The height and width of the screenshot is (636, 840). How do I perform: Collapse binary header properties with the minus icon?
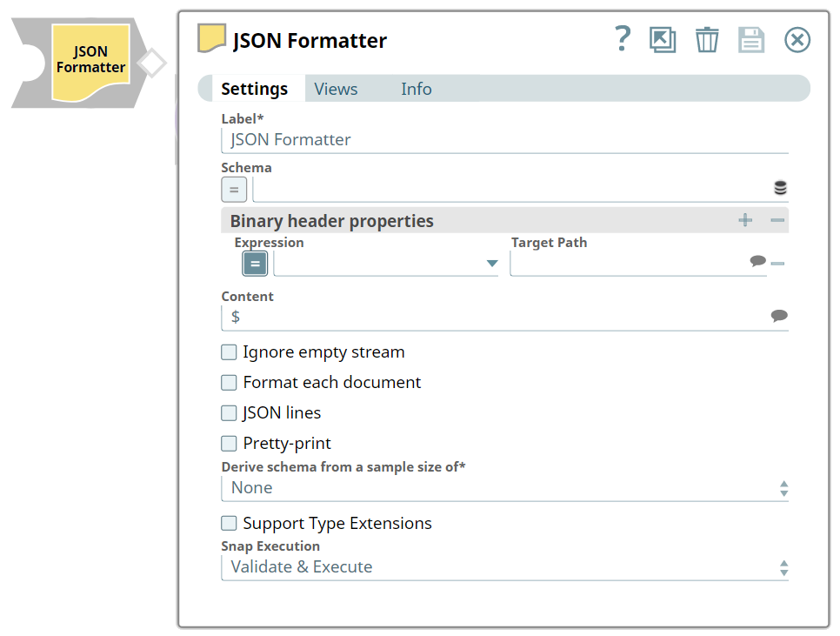[777, 220]
